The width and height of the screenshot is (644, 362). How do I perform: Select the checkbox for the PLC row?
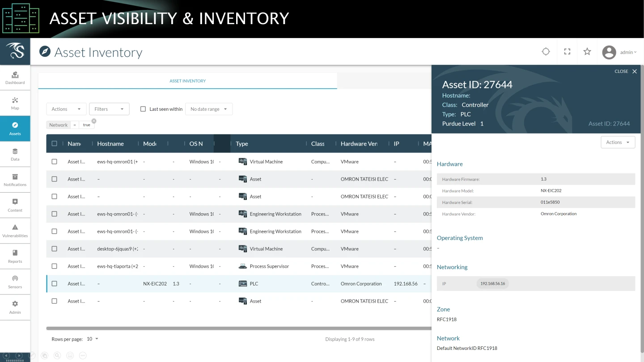coord(55,284)
